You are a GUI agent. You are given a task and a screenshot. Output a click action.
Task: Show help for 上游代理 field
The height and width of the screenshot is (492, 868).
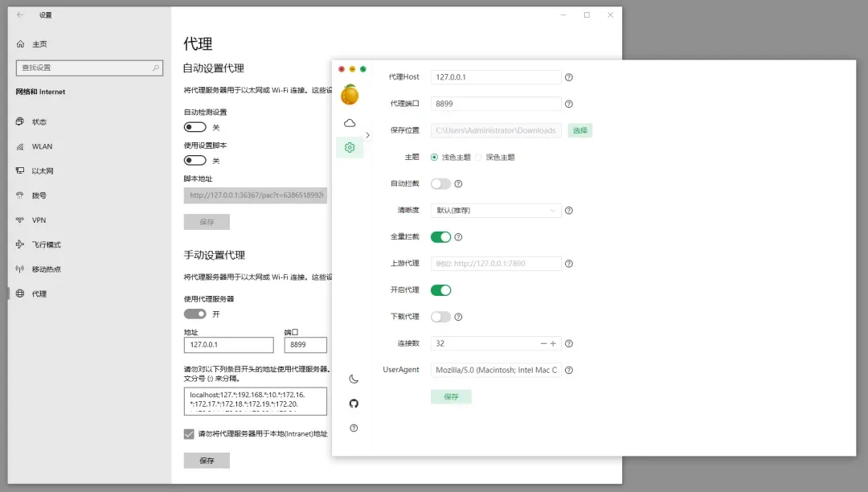point(568,264)
